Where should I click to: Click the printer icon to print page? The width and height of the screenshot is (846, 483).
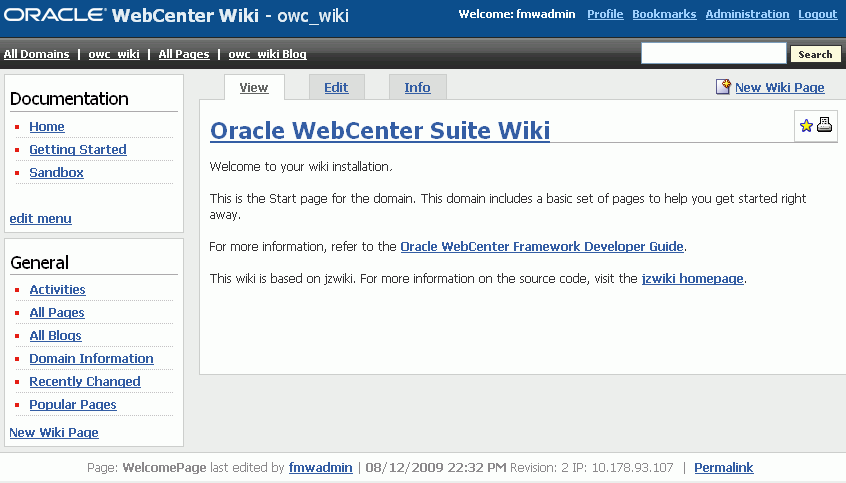[x=824, y=125]
